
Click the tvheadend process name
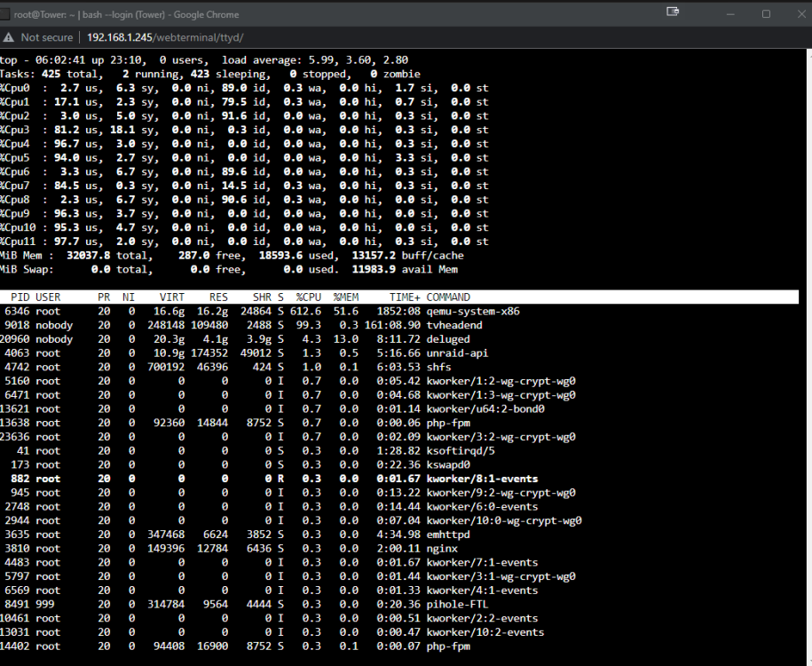pyautogui.click(x=454, y=325)
